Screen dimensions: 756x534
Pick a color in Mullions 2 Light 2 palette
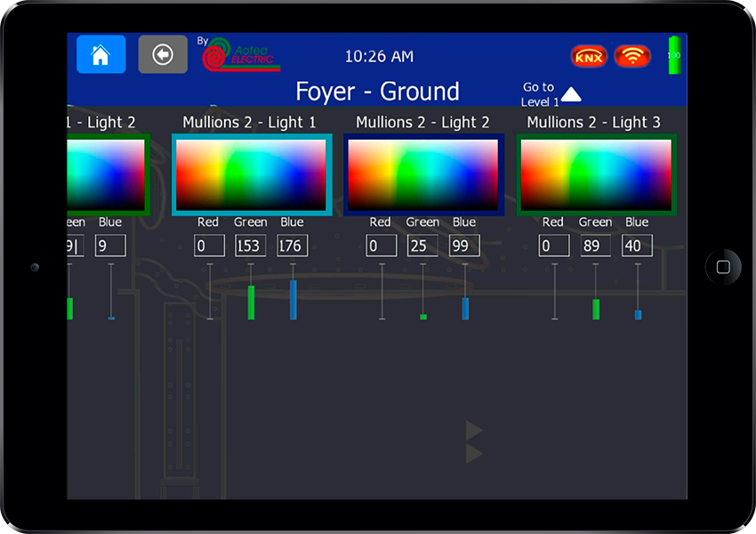click(422, 174)
